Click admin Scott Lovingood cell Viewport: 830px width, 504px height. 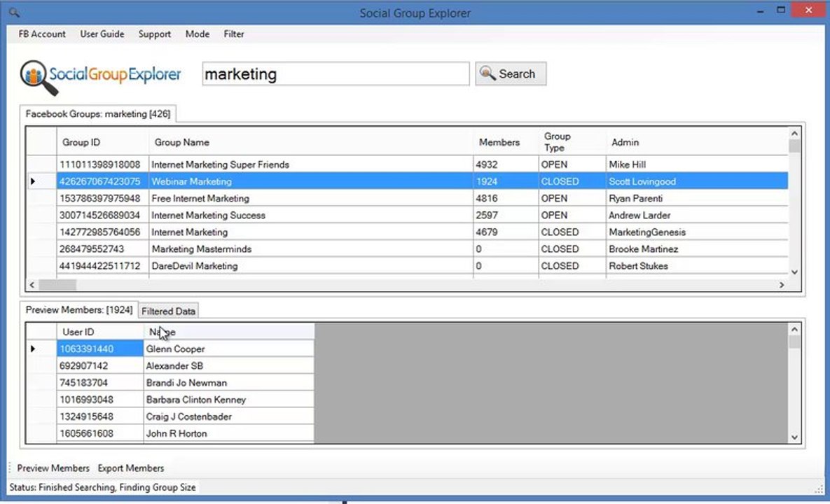(697, 181)
